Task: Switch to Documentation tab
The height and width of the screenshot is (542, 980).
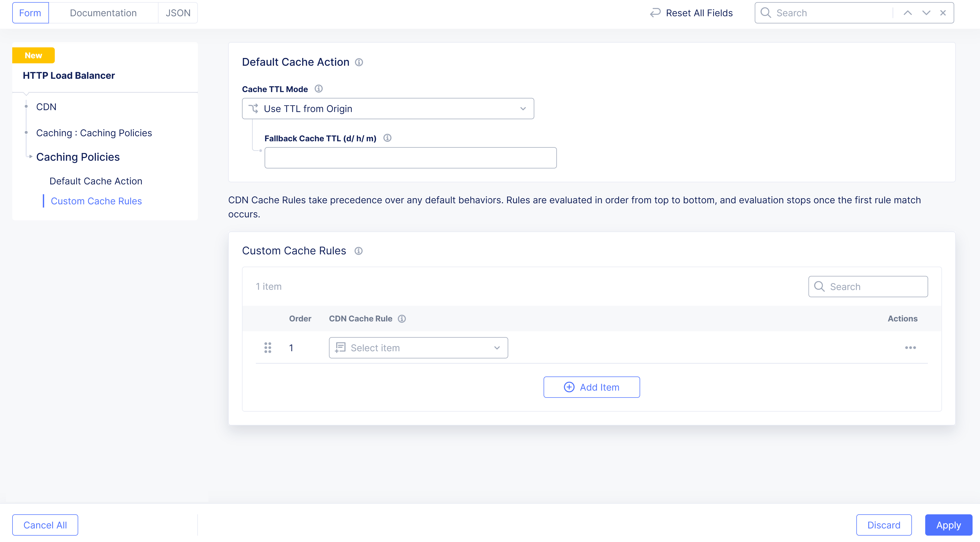Action: [103, 13]
